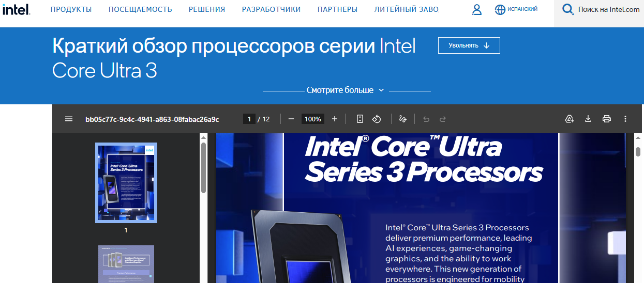Click the fit to page icon
This screenshot has height=283, width=644.
(360, 119)
